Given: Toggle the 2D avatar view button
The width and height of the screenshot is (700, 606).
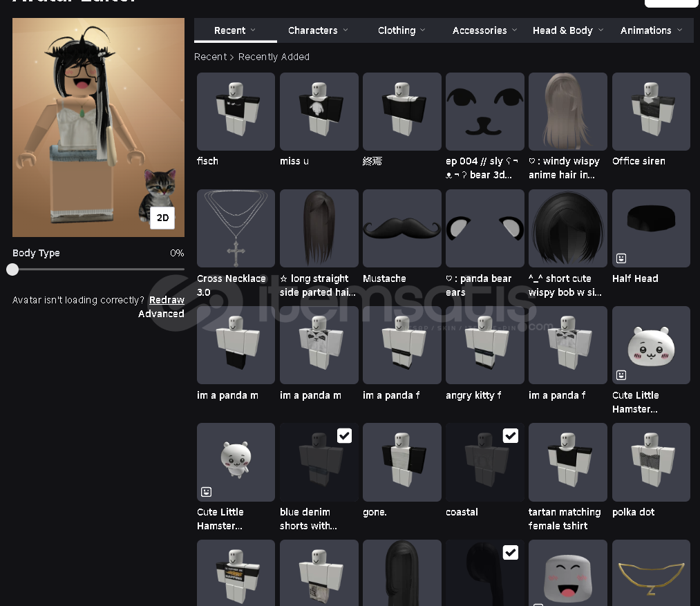Looking at the screenshot, I should pos(162,218).
